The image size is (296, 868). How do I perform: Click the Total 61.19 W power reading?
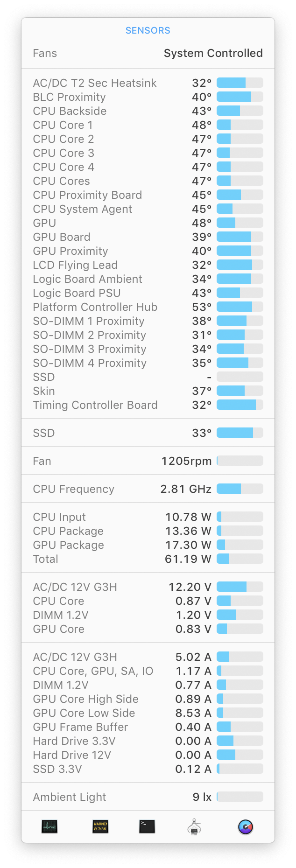point(189,559)
